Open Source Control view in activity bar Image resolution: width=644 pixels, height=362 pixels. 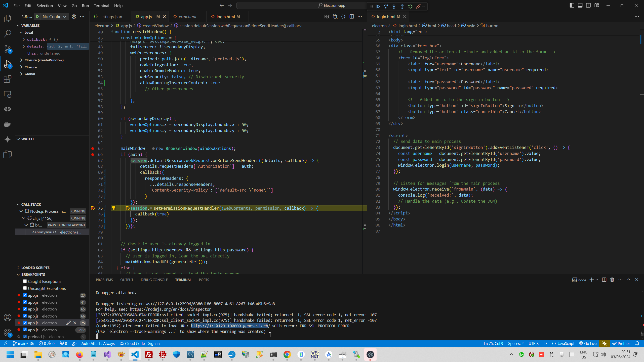click(8, 49)
